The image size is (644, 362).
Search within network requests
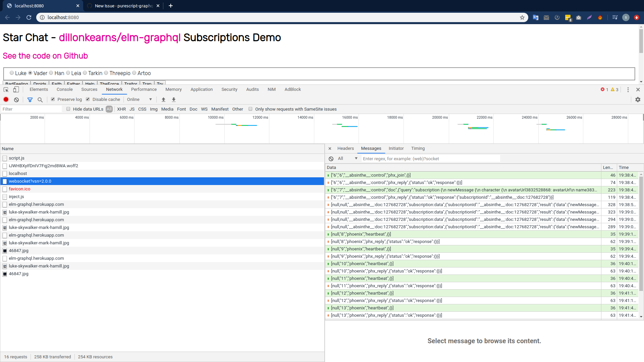40,100
